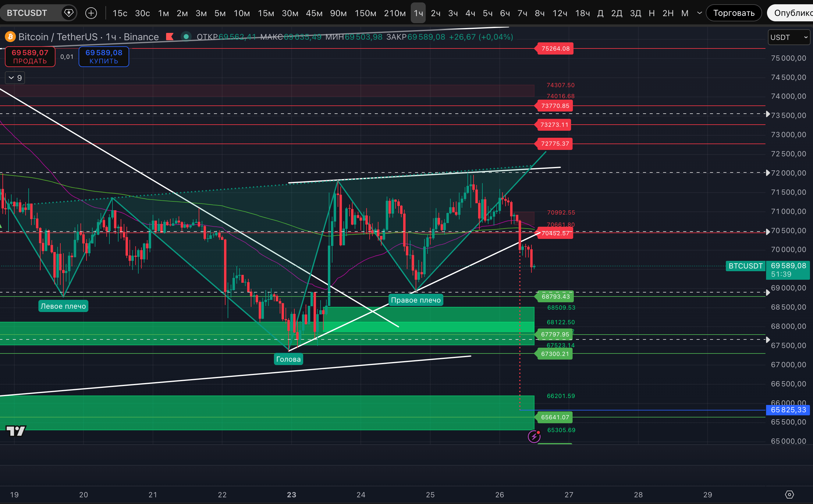
Task: Click the red flag icon
Action: coord(170,37)
